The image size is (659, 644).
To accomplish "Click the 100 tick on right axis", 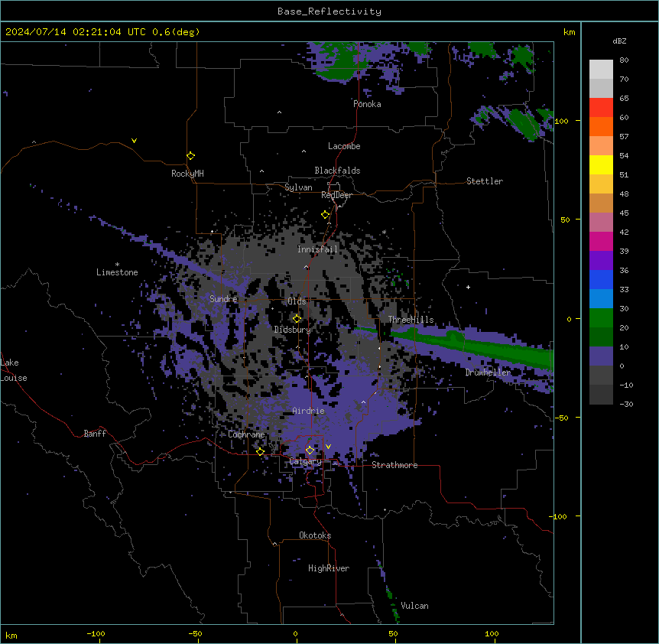I will pyautogui.click(x=561, y=121).
